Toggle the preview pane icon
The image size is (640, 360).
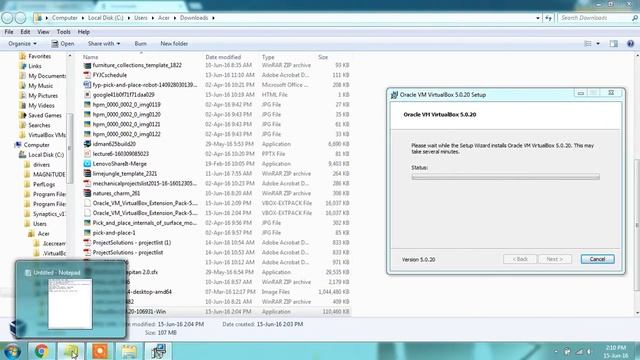point(613,44)
